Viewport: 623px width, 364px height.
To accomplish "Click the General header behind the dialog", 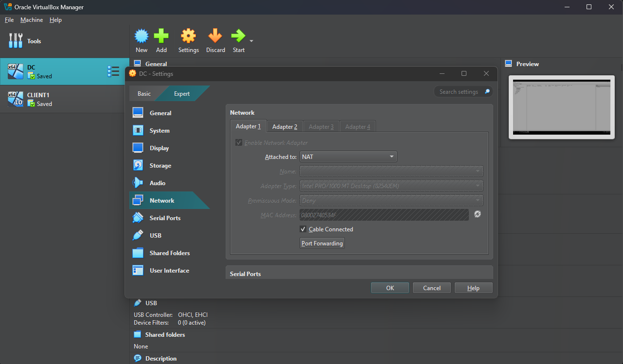I will (156, 64).
